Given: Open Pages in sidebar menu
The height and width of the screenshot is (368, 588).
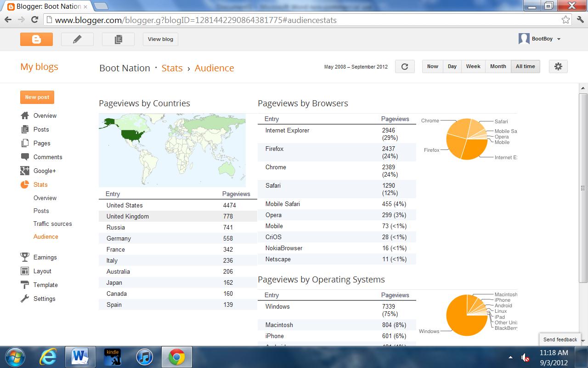Looking at the screenshot, I should coord(42,143).
